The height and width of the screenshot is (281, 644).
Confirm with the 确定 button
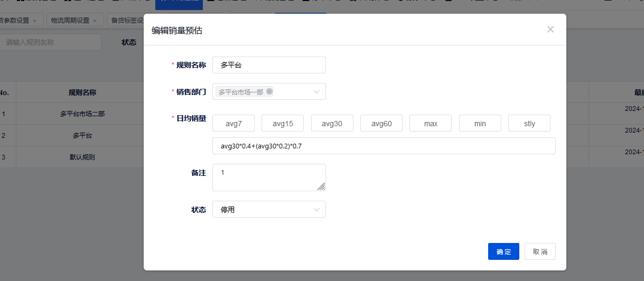pos(503,251)
